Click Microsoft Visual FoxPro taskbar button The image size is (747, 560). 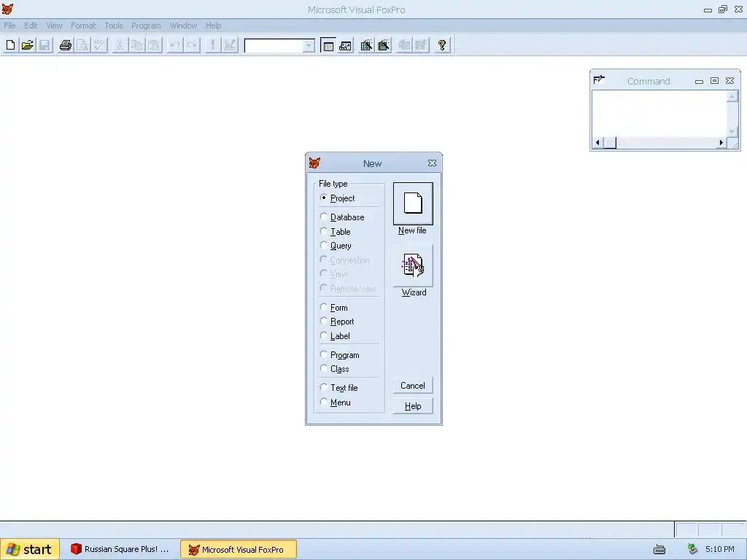click(239, 550)
